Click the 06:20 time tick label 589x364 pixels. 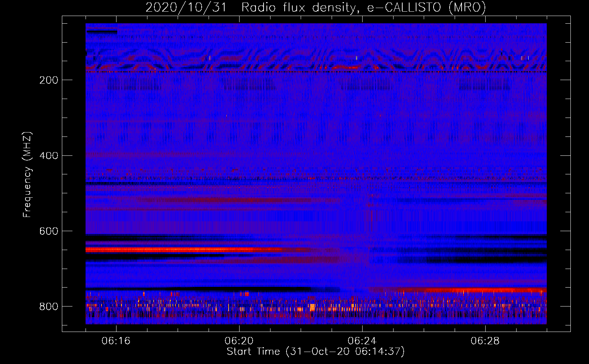[239, 341]
